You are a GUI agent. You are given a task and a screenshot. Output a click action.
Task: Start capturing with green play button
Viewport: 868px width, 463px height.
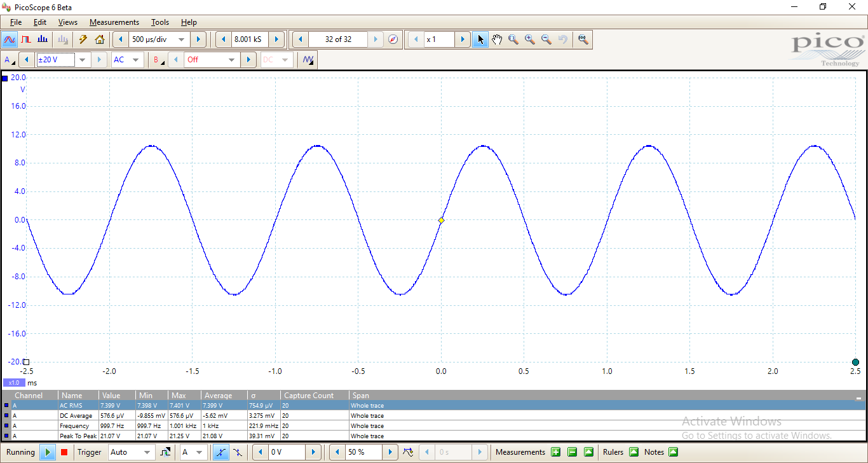[48, 452]
